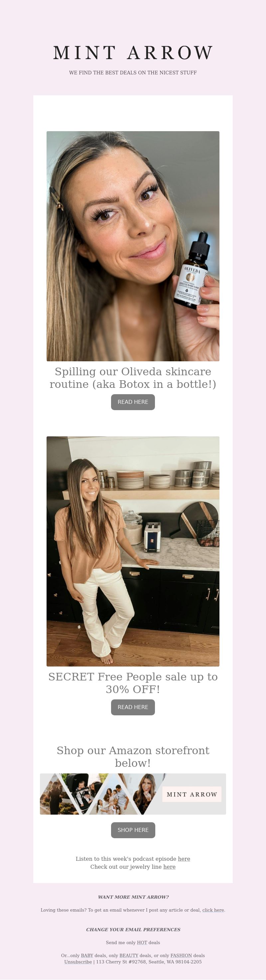Choose the FASHION deals preference link

pyautogui.click(x=181, y=955)
